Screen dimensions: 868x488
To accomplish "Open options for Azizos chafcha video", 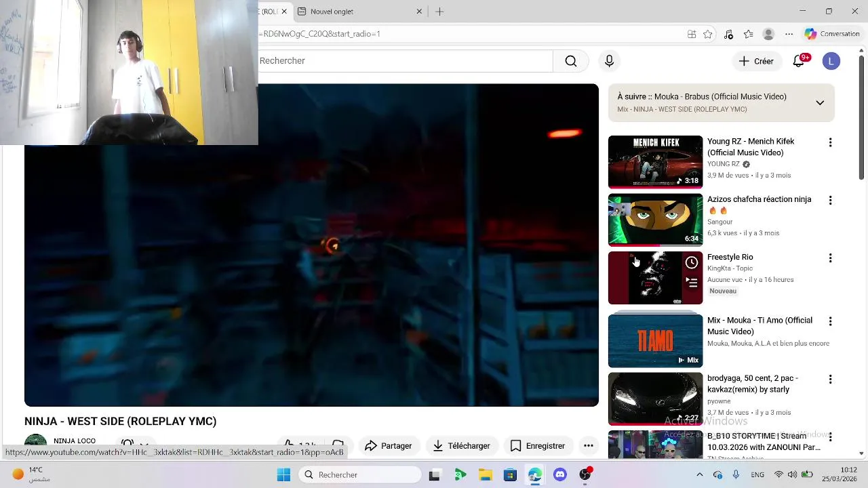I will pos(830,200).
